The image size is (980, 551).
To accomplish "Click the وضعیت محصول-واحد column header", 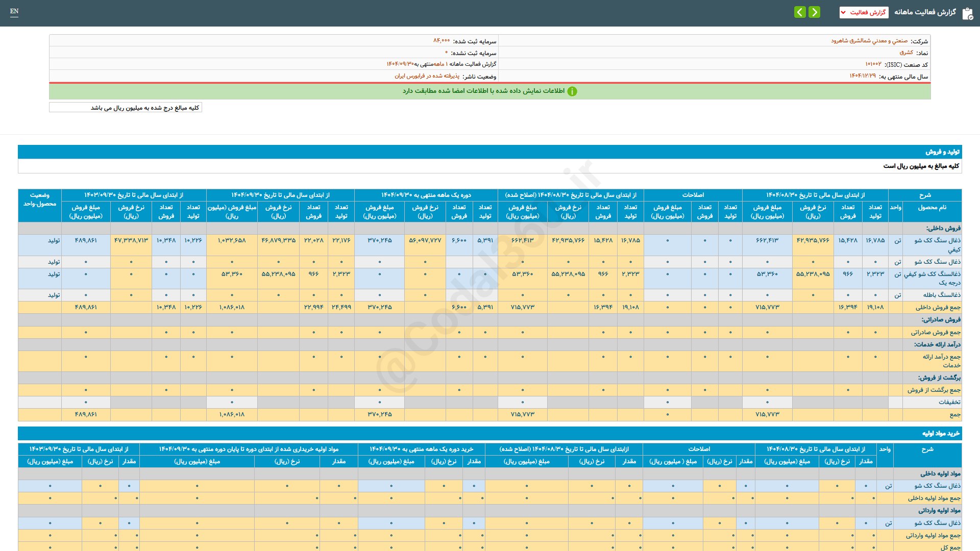I will 40,199.
